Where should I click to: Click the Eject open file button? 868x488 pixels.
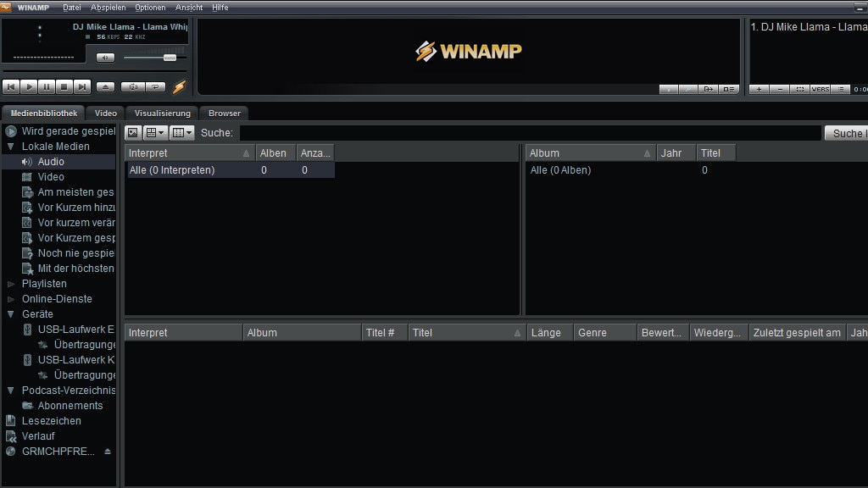(105, 86)
